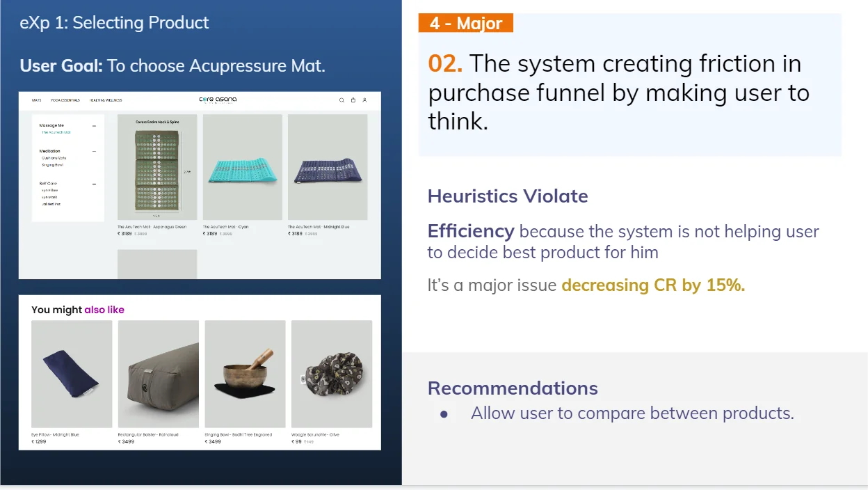Open the user account icon
868x490 pixels.
pyautogui.click(x=364, y=100)
